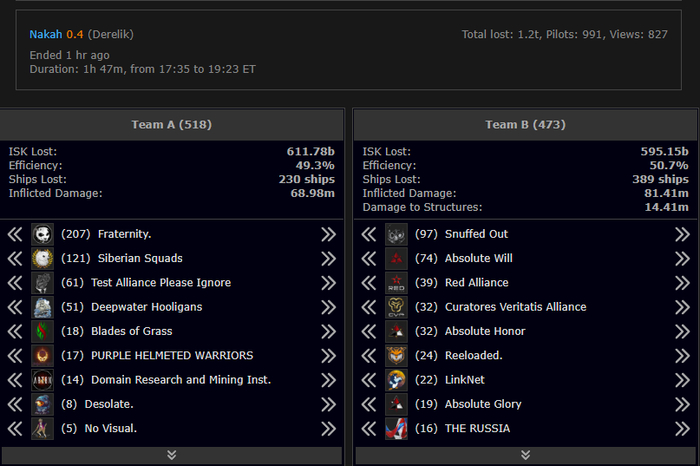The image size is (700, 466).
Task: Move Absolute Will to the right
Action: [x=682, y=258]
